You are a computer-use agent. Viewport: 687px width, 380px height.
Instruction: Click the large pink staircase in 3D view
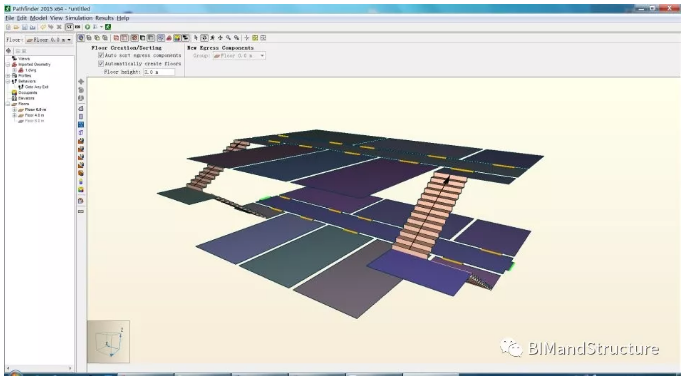pos(429,215)
